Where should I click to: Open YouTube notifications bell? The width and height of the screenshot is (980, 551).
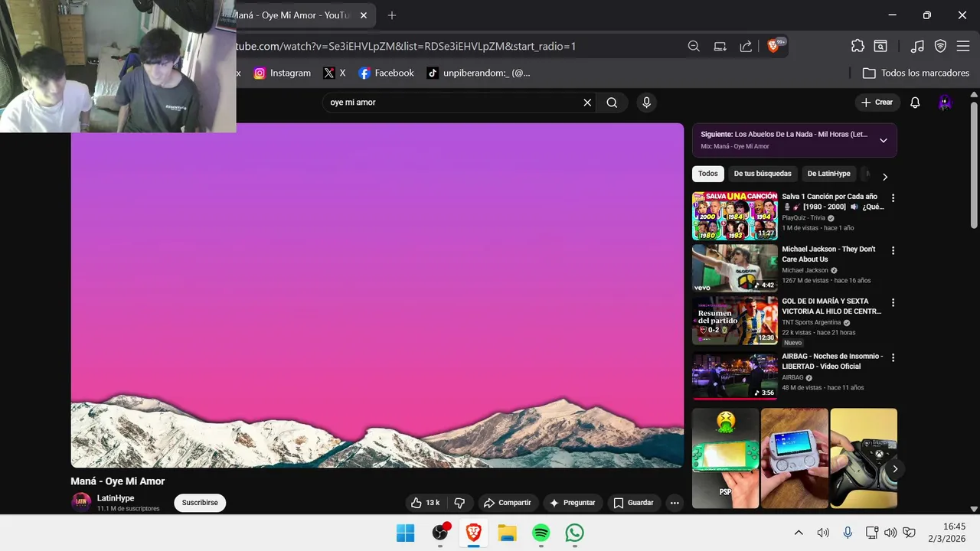click(915, 103)
